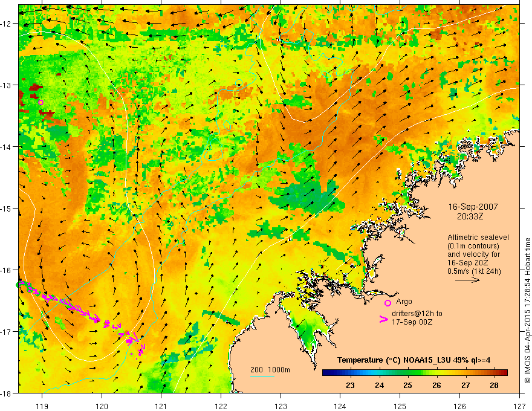Click the color bar tick label '27'

click(465, 385)
